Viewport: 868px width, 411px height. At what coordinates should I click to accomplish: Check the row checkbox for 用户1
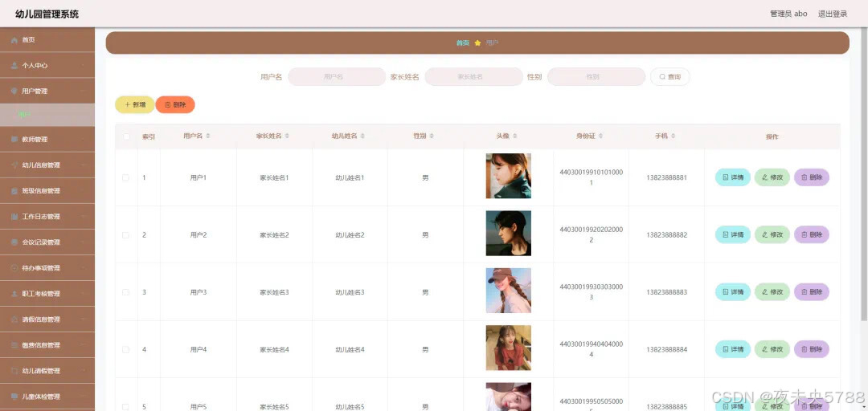tap(125, 177)
